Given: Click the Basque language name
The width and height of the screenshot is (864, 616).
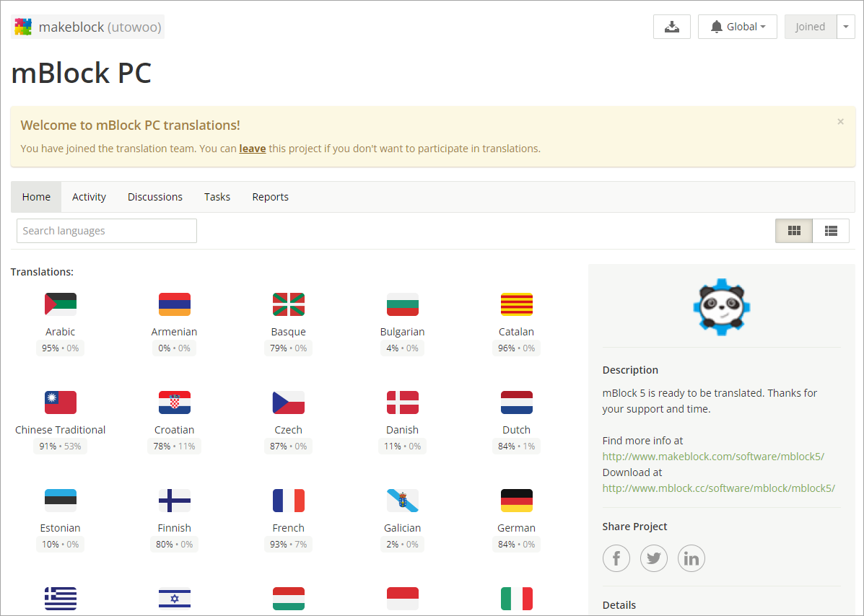Looking at the screenshot, I should (289, 332).
